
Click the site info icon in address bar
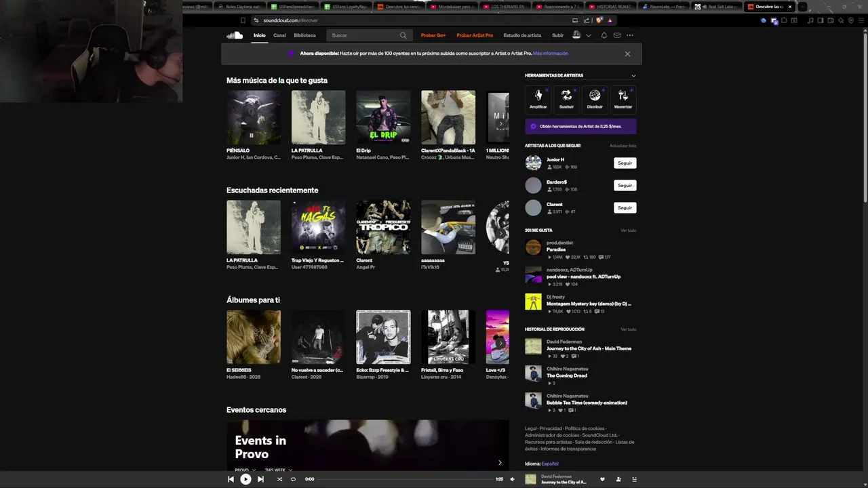pyautogui.click(x=256, y=20)
